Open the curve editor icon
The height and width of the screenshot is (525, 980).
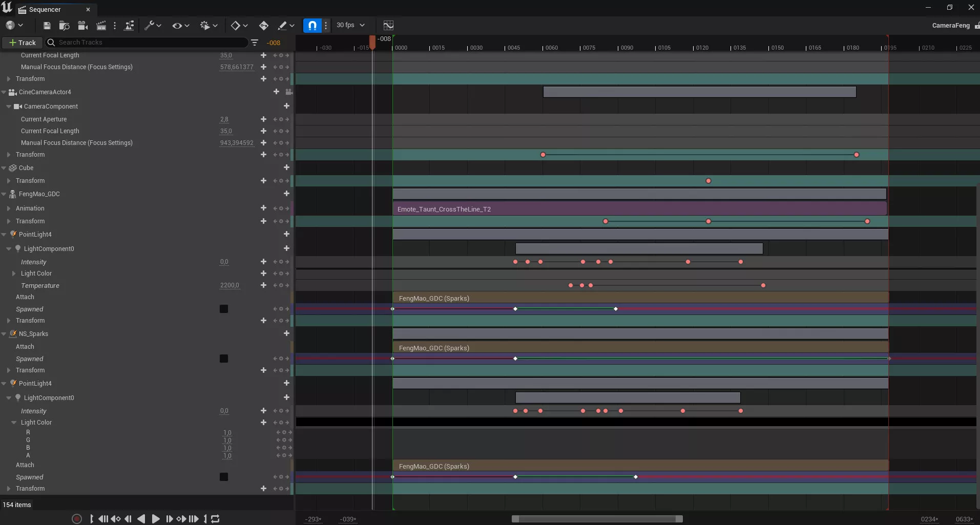coord(388,26)
